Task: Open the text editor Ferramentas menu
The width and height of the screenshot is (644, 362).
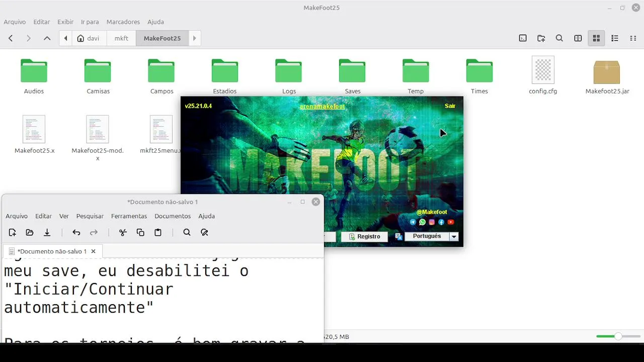Action: tap(129, 216)
